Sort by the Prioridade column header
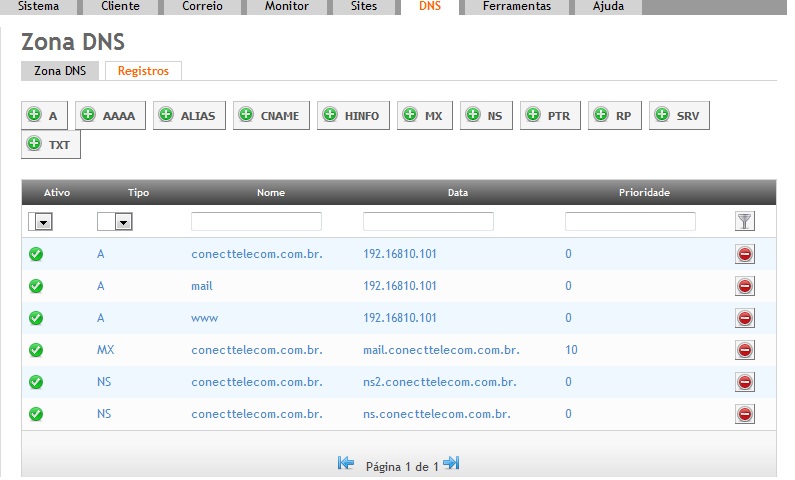 (644, 193)
